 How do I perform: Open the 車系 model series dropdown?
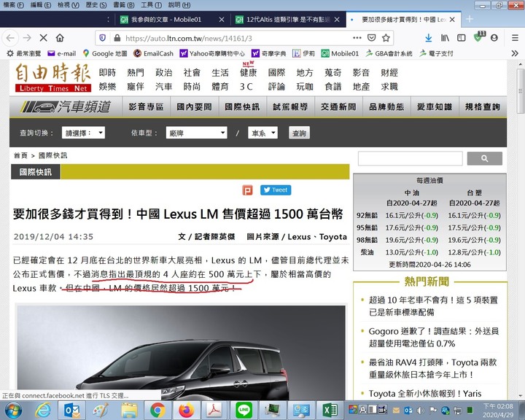click(x=262, y=133)
